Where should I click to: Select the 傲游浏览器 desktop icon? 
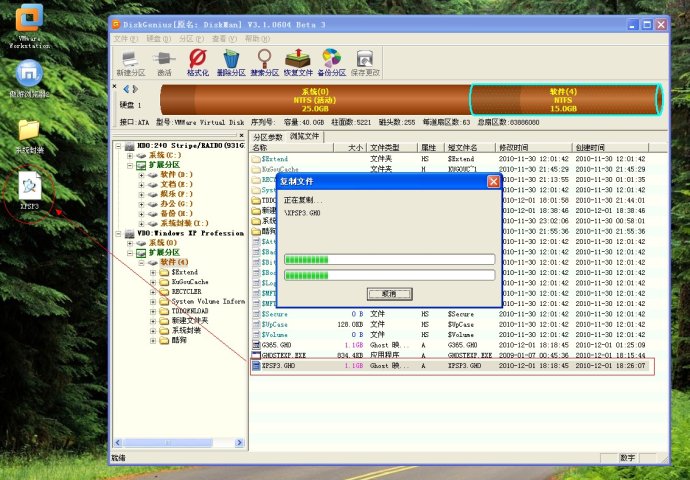pyautogui.click(x=29, y=79)
